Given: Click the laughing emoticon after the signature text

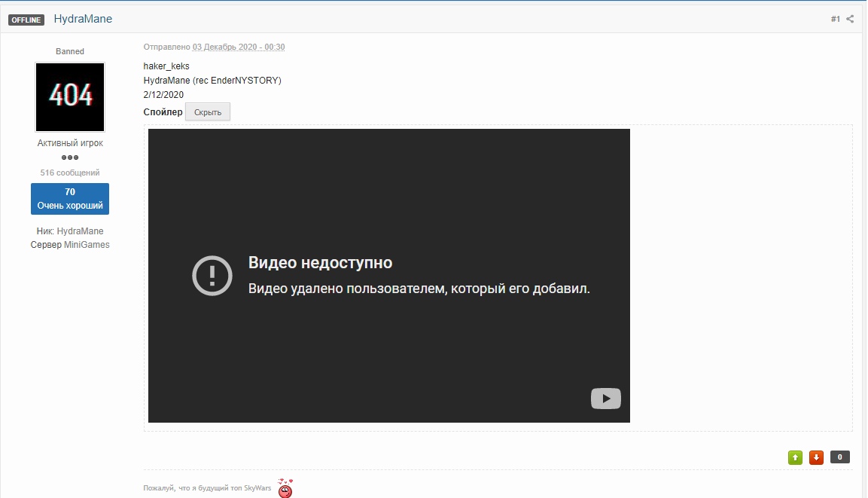Looking at the screenshot, I should coord(285,490).
